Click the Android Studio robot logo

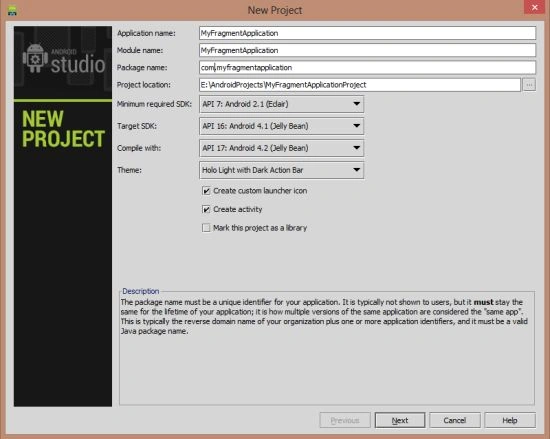[35, 58]
